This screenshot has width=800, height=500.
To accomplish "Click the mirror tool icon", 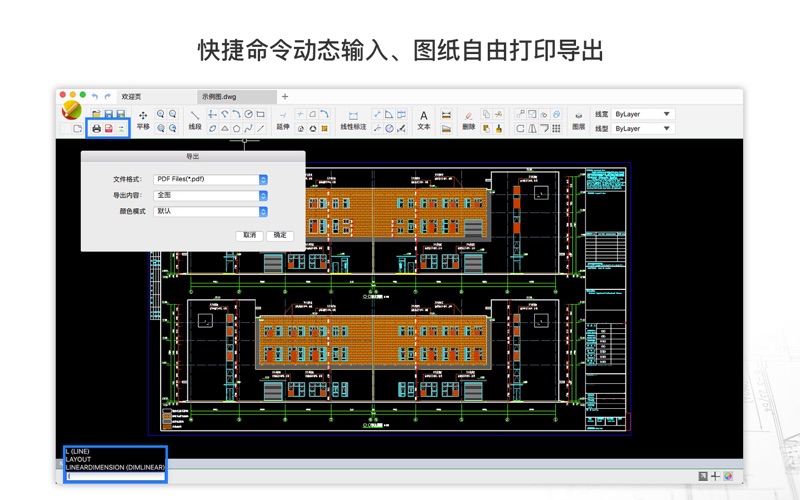I will click(532, 129).
